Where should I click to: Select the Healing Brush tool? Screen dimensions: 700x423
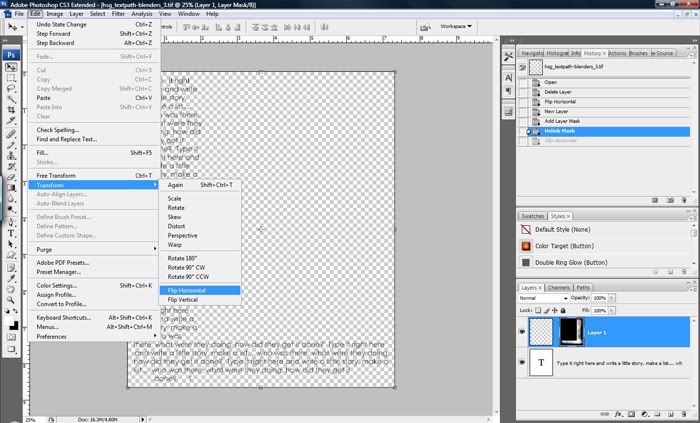[x=11, y=134]
